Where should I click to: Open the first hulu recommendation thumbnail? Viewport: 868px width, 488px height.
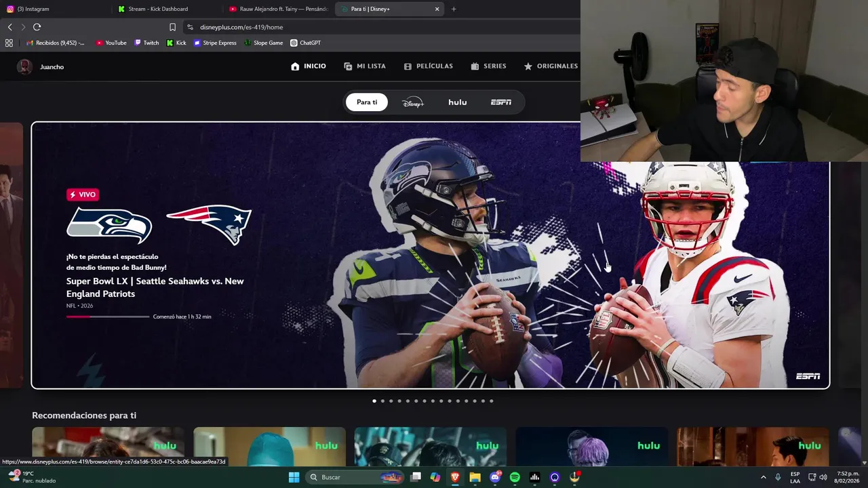click(108, 447)
